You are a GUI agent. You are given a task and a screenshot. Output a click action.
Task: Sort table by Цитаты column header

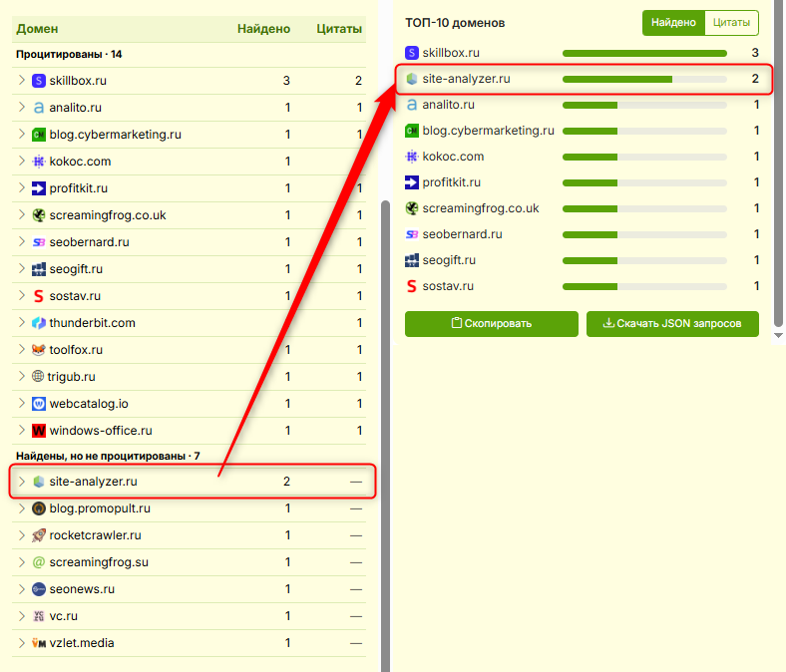[x=339, y=29]
